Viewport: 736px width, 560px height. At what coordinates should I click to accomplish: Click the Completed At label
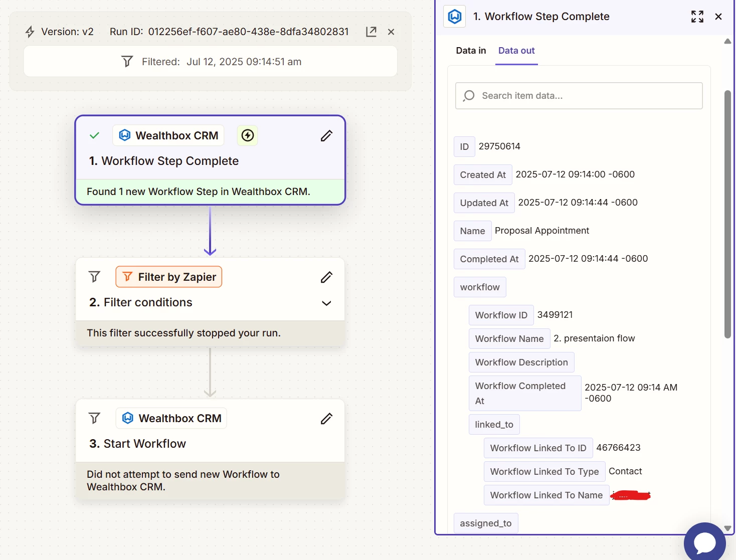click(x=489, y=259)
